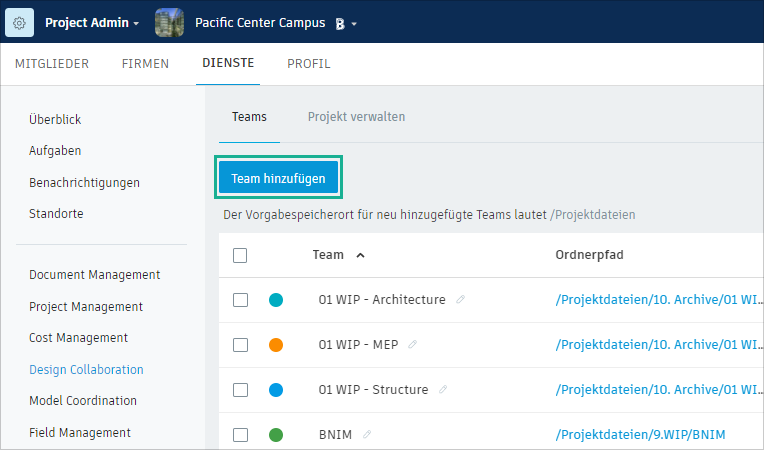Screen dimensions: 764x450
Task: Click the Pacific Center Campus project thumbnail
Action: [x=170, y=22]
